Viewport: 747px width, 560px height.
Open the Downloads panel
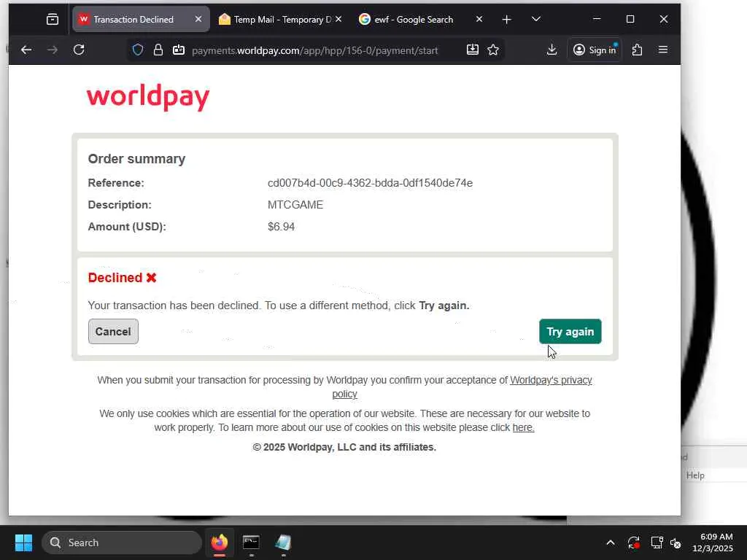point(551,50)
